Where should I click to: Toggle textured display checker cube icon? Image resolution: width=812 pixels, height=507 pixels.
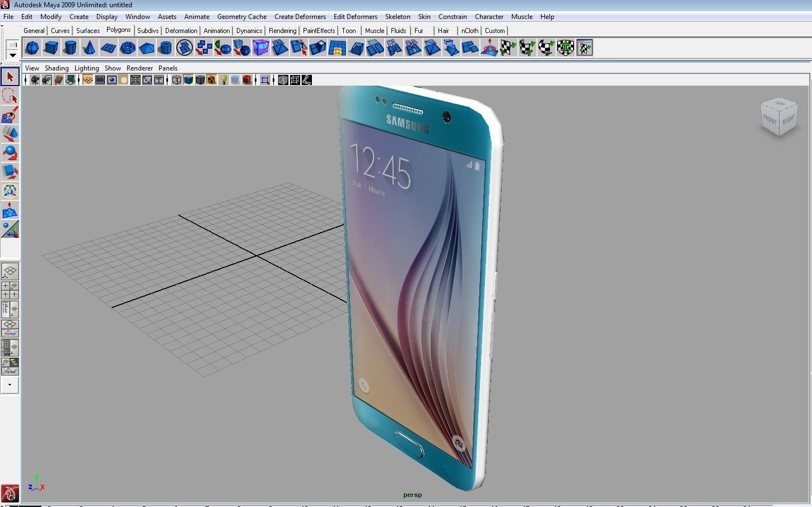[x=212, y=80]
